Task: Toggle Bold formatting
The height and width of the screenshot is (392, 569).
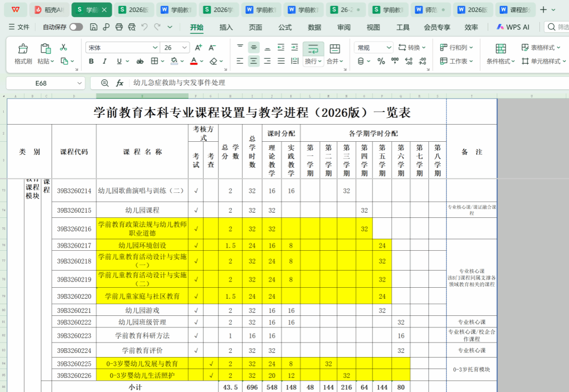Action: pyautogui.click(x=92, y=62)
